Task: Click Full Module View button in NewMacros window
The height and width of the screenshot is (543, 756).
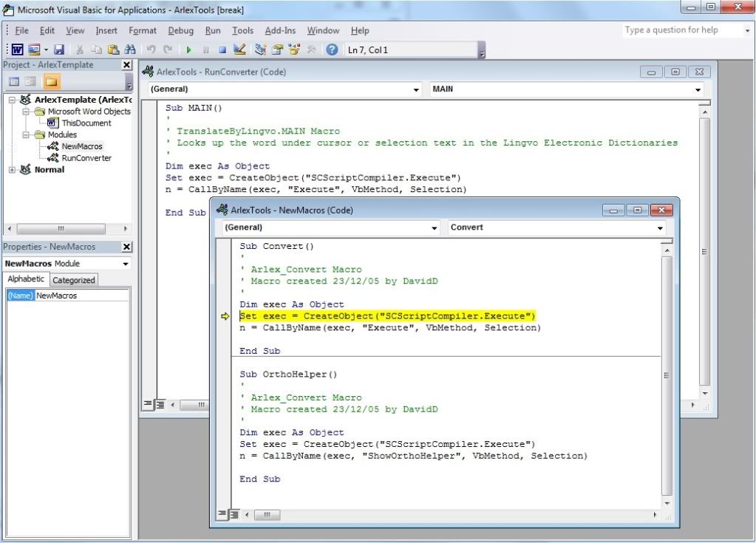Action: click(234, 515)
